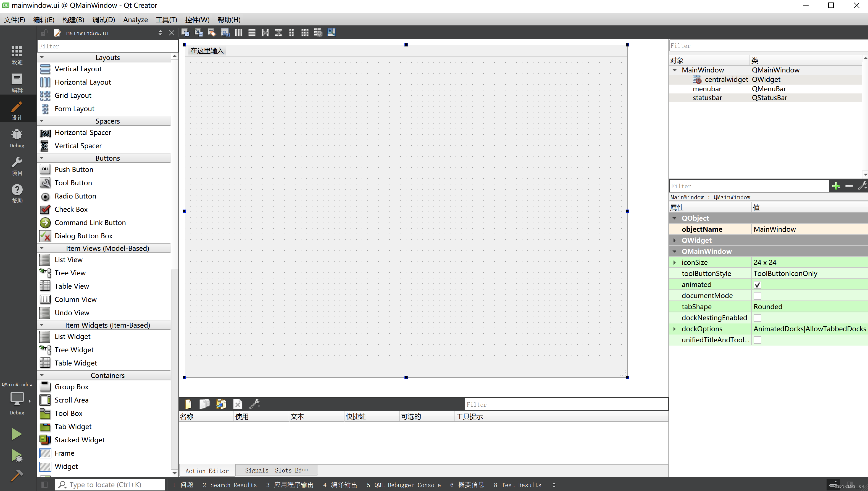868x491 pixels.
Task: Enable the documentMode checkbox
Action: pos(757,296)
